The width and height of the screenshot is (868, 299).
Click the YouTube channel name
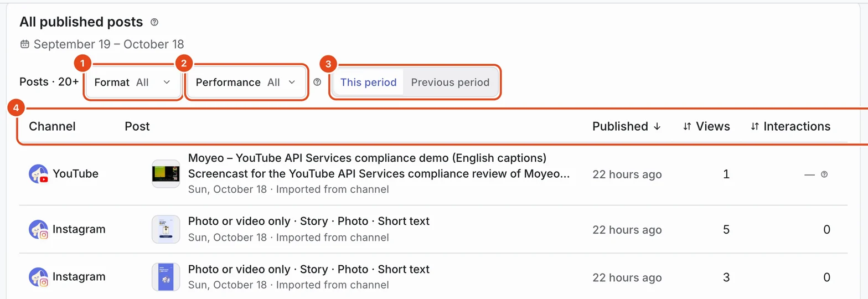tap(75, 174)
